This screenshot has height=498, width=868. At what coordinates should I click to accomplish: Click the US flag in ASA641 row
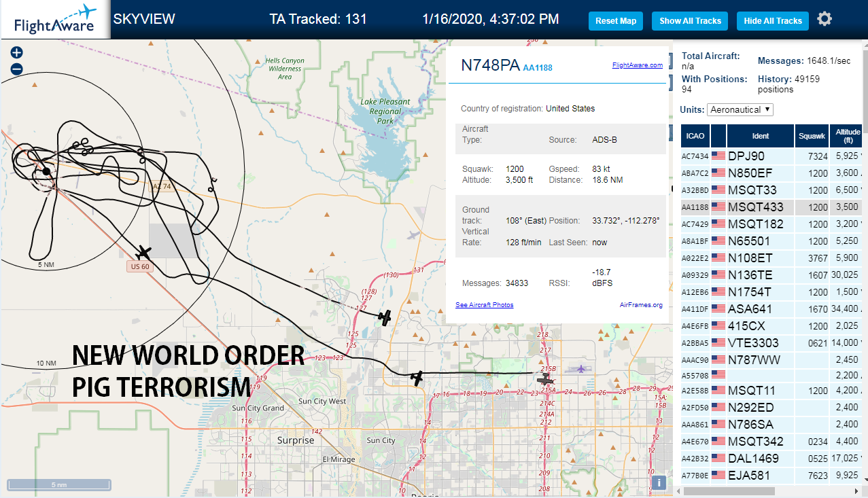718,308
